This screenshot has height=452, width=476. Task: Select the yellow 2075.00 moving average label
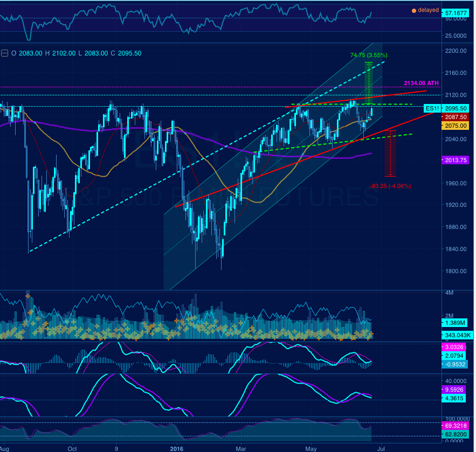pos(456,126)
